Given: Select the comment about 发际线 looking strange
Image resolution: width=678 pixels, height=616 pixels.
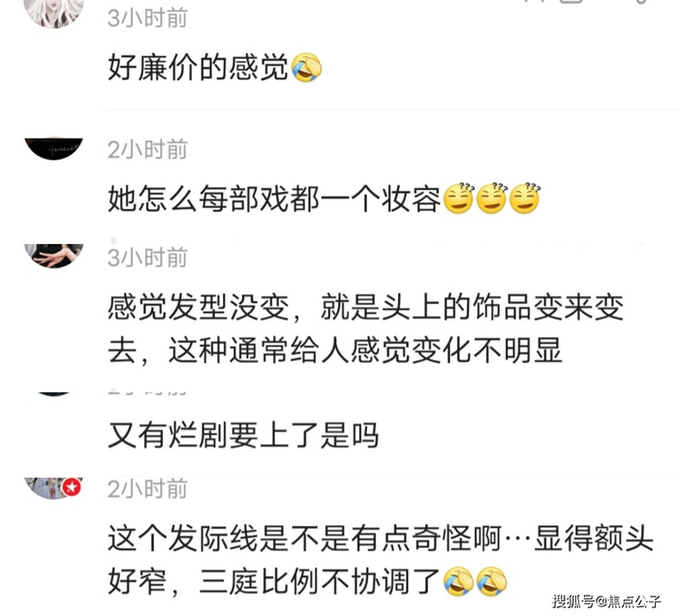Looking at the screenshot, I should pos(381,560).
